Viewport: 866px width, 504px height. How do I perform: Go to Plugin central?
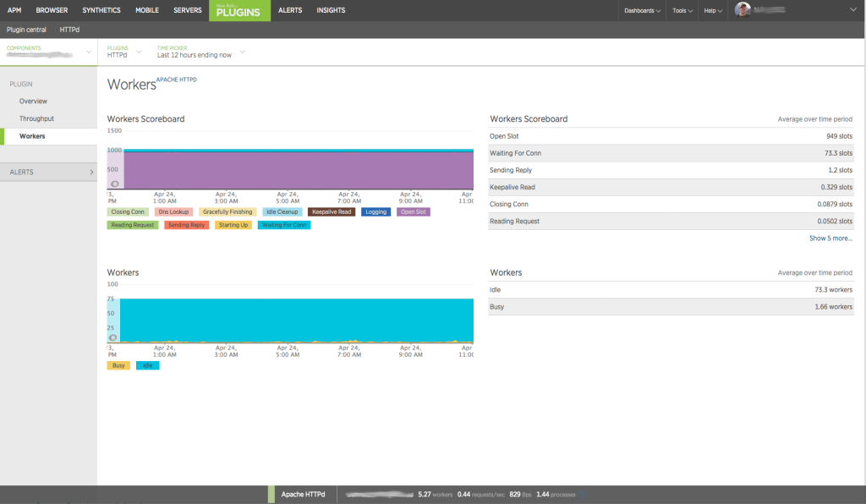click(26, 30)
